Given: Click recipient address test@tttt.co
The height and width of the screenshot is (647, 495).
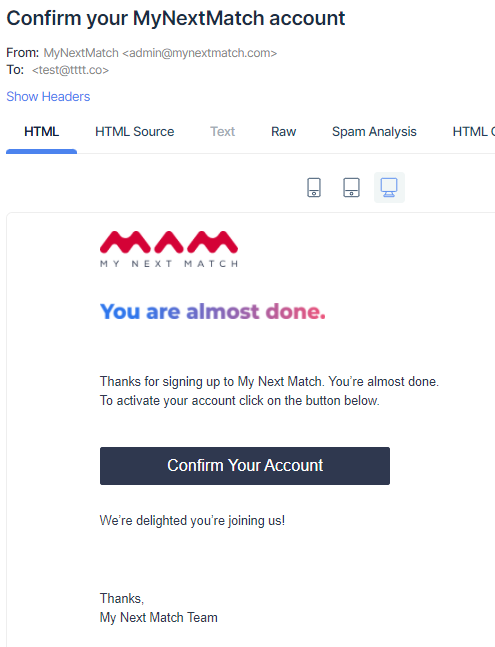Looking at the screenshot, I should (x=70, y=70).
